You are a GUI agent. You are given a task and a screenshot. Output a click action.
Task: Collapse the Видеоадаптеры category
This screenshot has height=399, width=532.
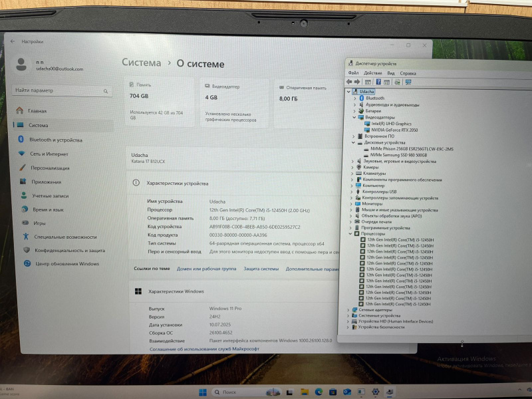pyautogui.click(x=354, y=117)
